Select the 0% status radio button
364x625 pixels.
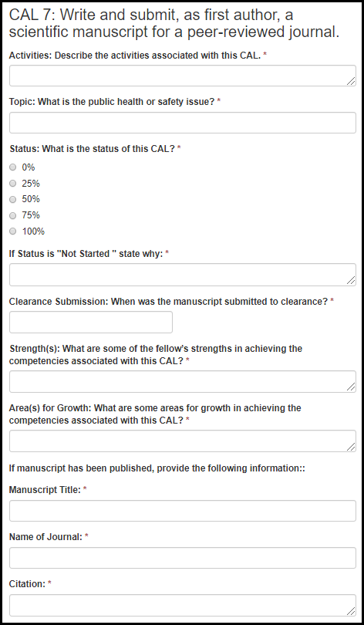[13, 167]
